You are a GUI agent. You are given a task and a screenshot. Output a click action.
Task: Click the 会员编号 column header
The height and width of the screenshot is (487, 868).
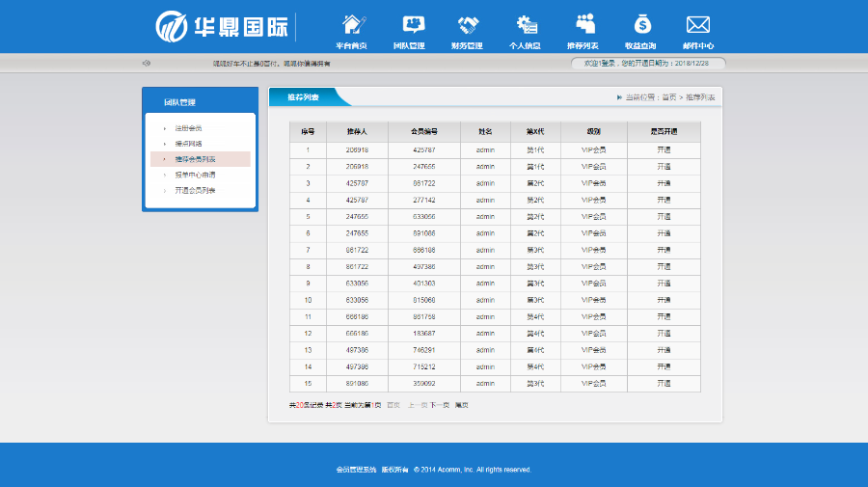click(x=424, y=132)
